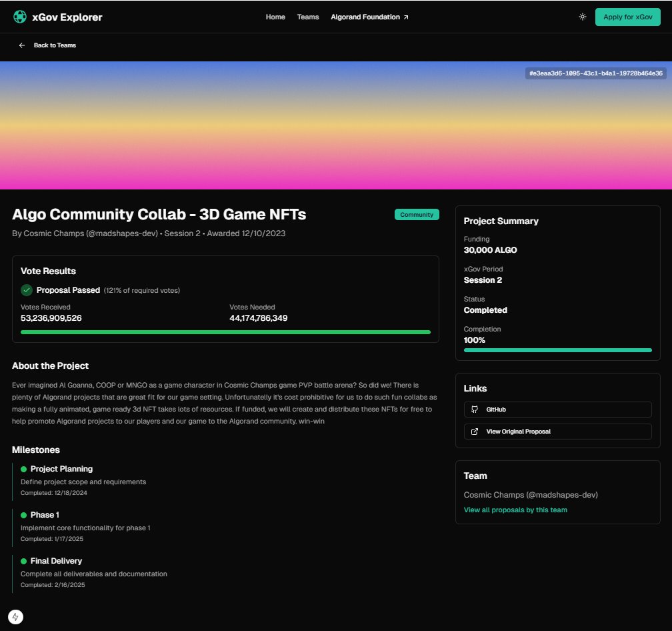Click the Final Delivery milestone title
Image resolution: width=672 pixels, height=631 pixels.
point(56,561)
